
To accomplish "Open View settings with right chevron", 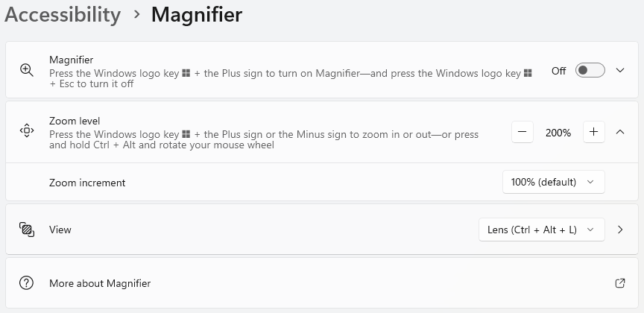I will tap(620, 230).
